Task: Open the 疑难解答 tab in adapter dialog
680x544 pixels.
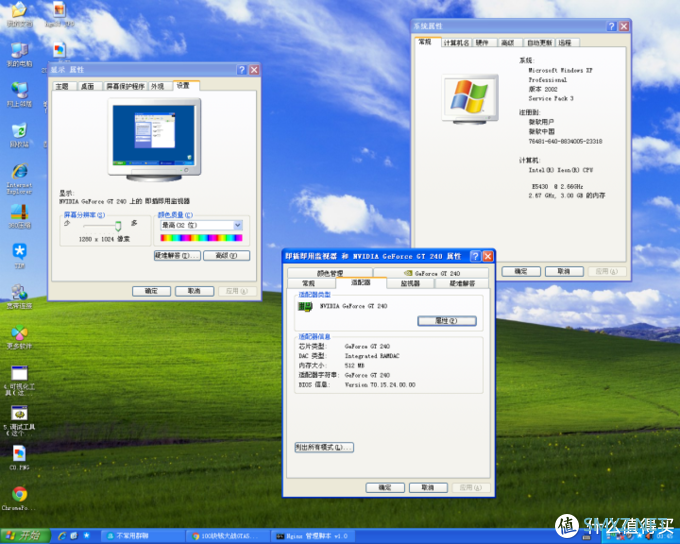Action: [x=462, y=283]
